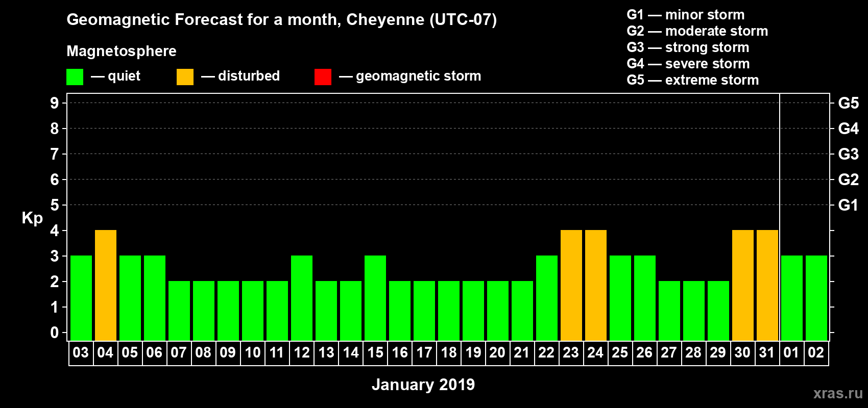Click the '— quiet' legend text

tap(116, 76)
